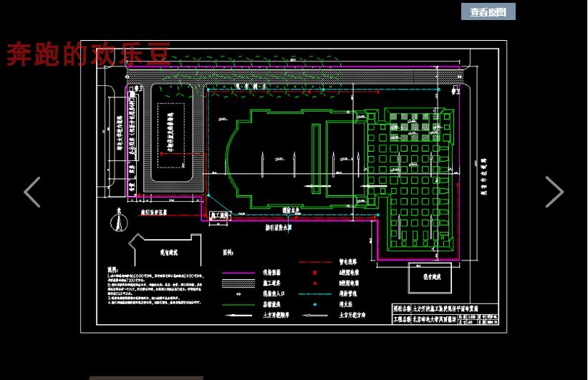The height and width of the screenshot is (380, 588).
Task: Go to the next image with right arrow
Action: [554, 192]
